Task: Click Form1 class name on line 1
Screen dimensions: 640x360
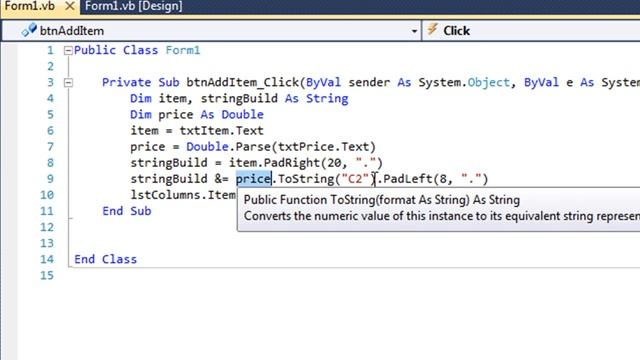Action: (x=183, y=51)
